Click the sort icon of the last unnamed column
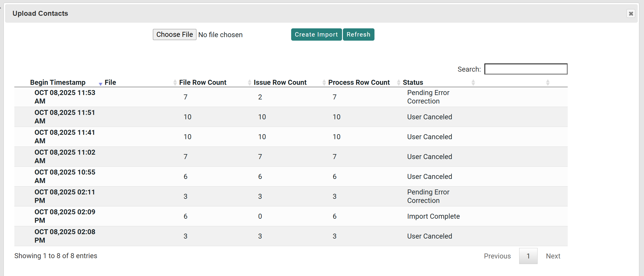Screen dimensions: 644x276 548,83
